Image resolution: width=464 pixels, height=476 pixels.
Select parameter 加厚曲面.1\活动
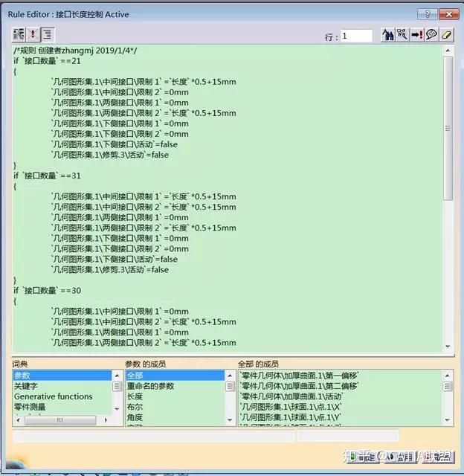pyautogui.click(x=291, y=396)
